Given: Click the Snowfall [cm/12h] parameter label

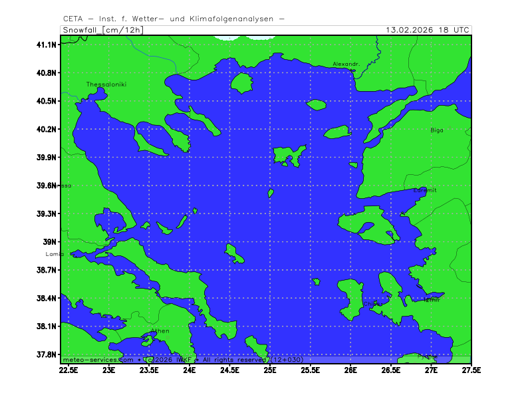Looking at the screenshot, I should [102, 30].
